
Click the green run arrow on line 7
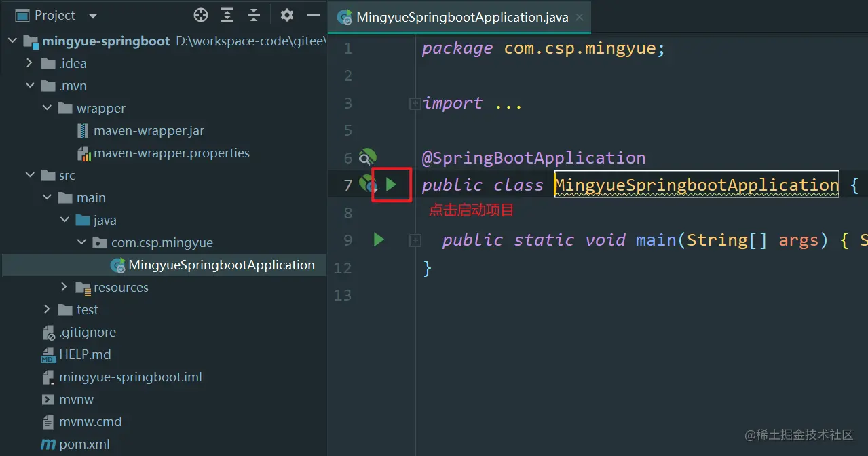pyautogui.click(x=391, y=184)
